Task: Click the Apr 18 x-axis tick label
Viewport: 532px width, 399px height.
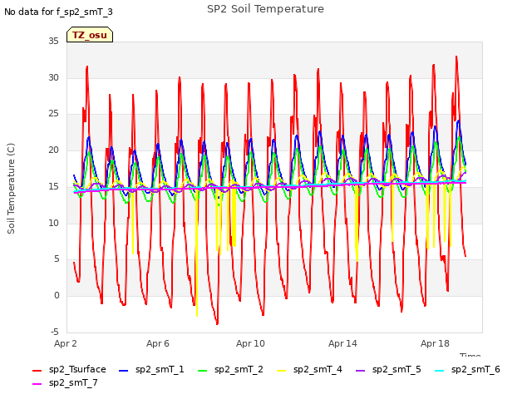Action: click(435, 343)
